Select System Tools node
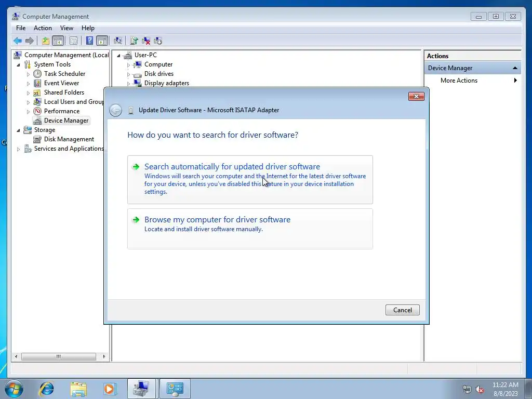 [x=52, y=64]
